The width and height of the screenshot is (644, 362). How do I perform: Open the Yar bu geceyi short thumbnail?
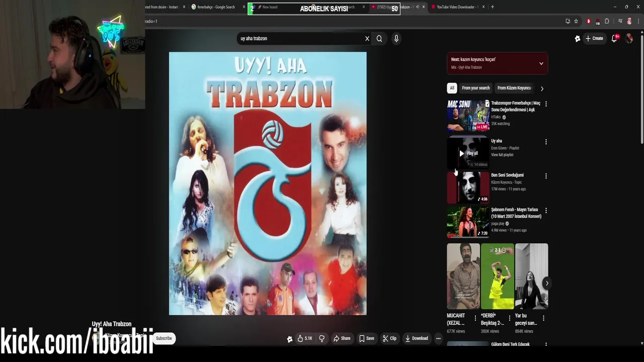531,276
